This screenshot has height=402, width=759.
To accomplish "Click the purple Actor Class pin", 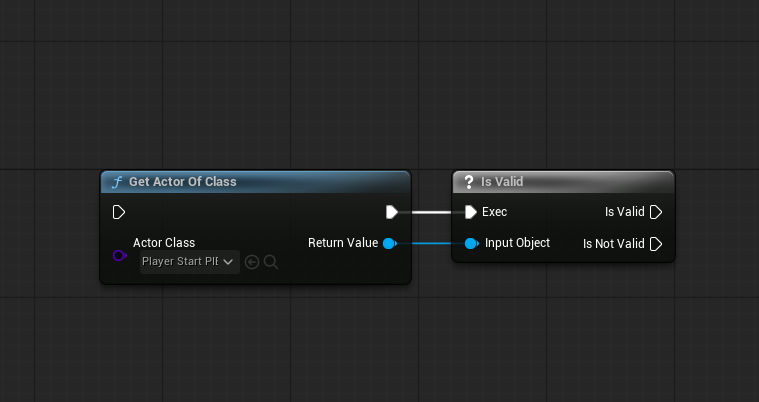I will tap(120, 255).
